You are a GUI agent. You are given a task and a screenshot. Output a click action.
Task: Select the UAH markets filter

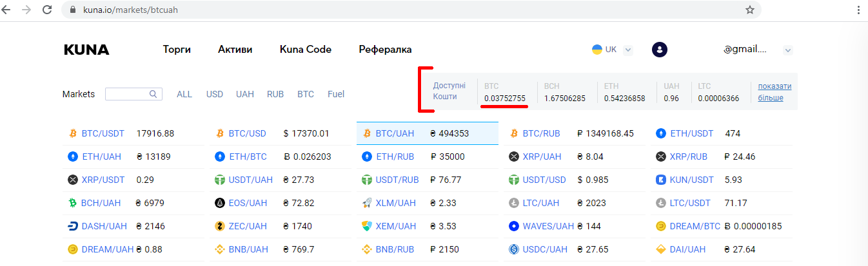pyautogui.click(x=245, y=94)
